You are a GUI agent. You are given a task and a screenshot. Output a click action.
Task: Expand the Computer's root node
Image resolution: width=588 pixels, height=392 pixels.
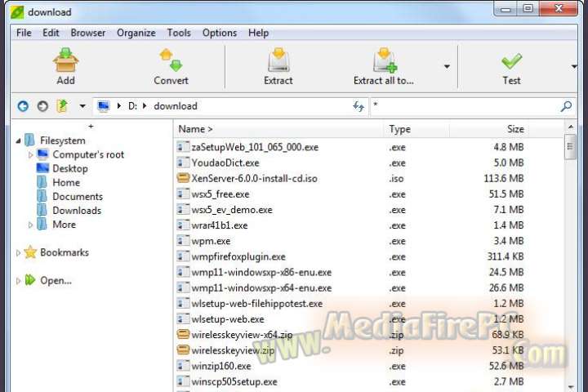coord(30,154)
